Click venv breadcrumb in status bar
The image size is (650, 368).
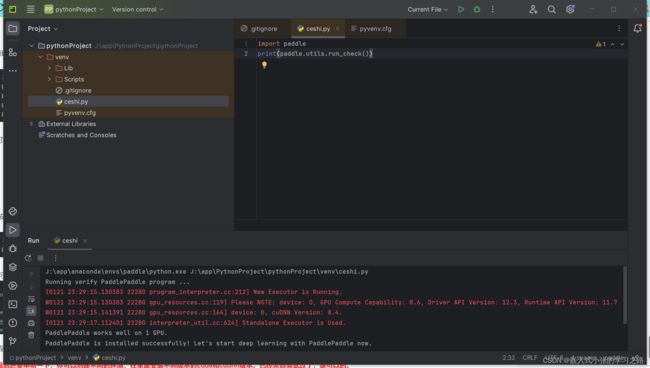[74, 357]
